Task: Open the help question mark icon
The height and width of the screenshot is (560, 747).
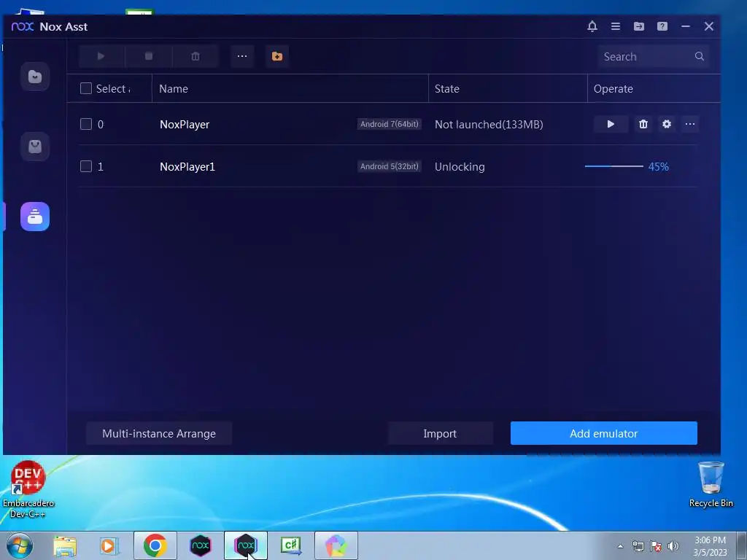Action: tap(662, 26)
